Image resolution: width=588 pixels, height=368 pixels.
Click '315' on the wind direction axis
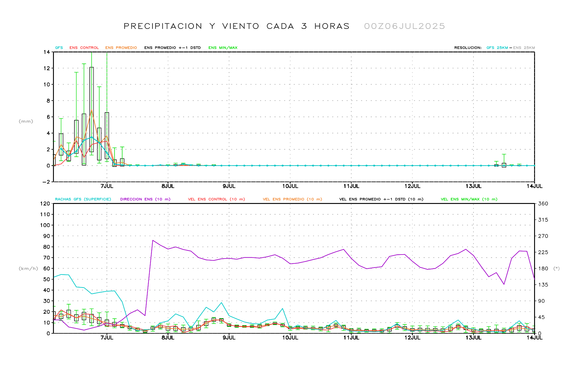543,220
